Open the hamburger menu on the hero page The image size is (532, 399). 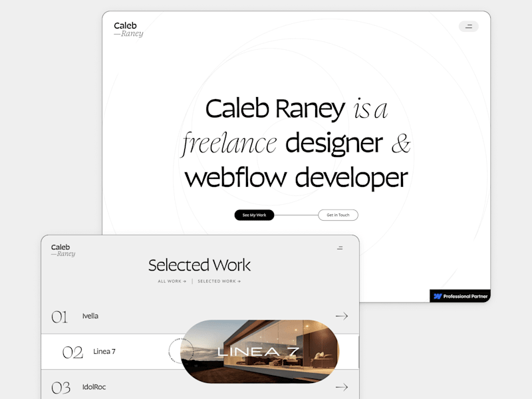coord(469,27)
